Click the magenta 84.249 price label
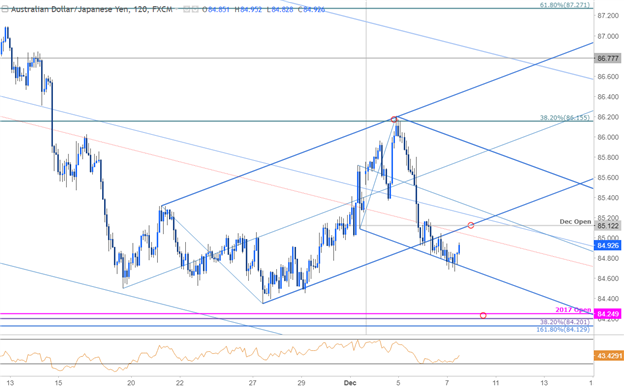Screen dimensions: 624x387 608,314
